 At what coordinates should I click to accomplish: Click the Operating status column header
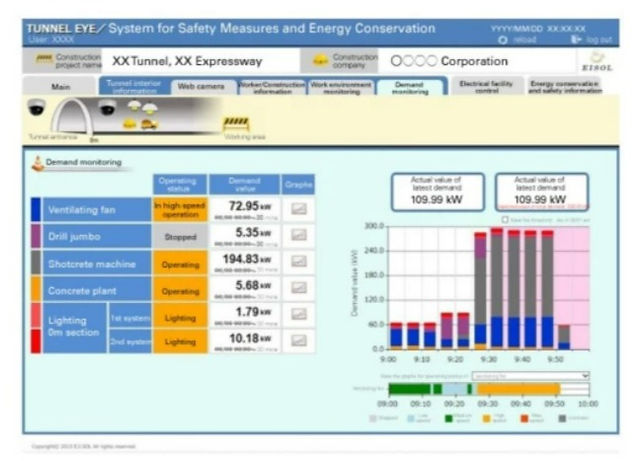[180, 185]
